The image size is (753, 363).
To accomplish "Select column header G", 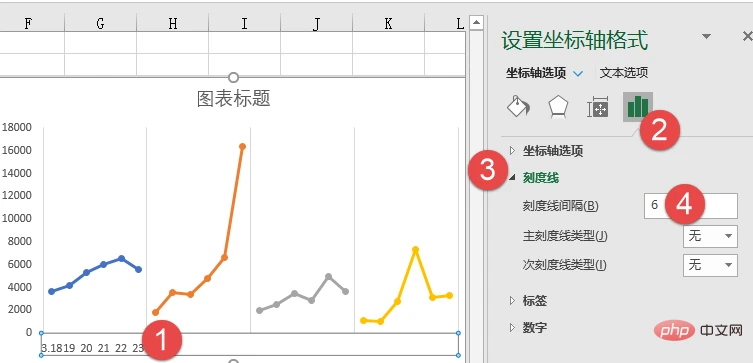I will pos(100,23).
